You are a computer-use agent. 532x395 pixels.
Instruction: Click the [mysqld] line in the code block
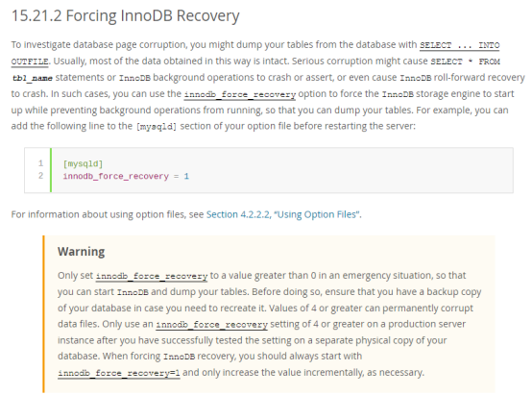tap(83, 163)
